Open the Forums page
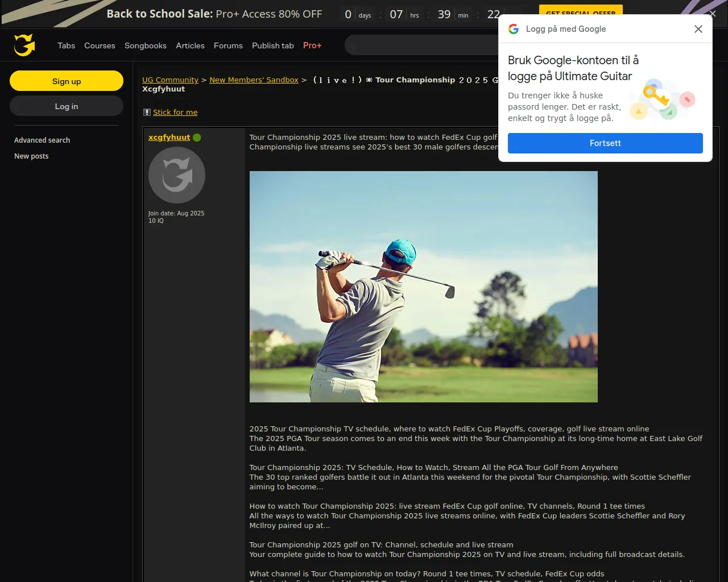This screenshot has width=728, height=582. pyautogui.click(x=228, y=45)
